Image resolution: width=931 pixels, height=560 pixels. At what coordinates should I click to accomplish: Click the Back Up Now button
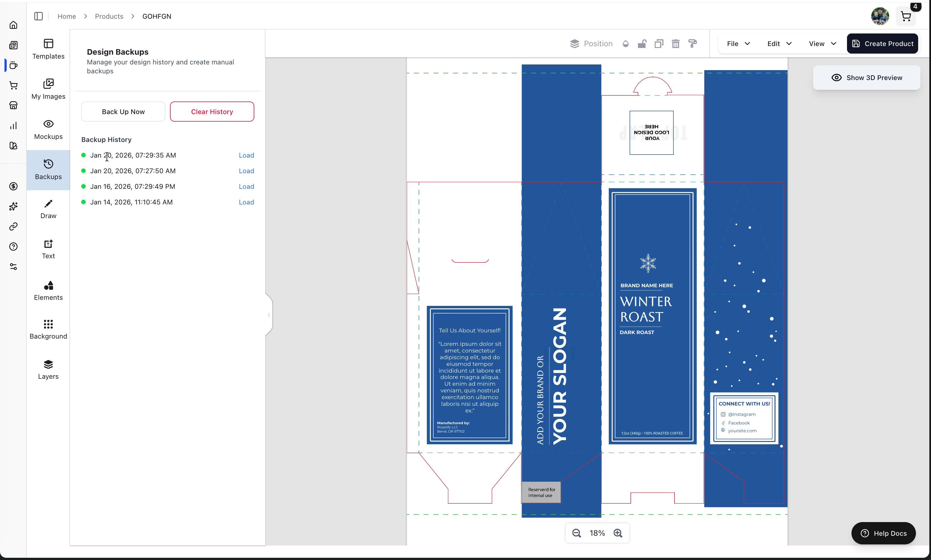click(x=123, y=112)
